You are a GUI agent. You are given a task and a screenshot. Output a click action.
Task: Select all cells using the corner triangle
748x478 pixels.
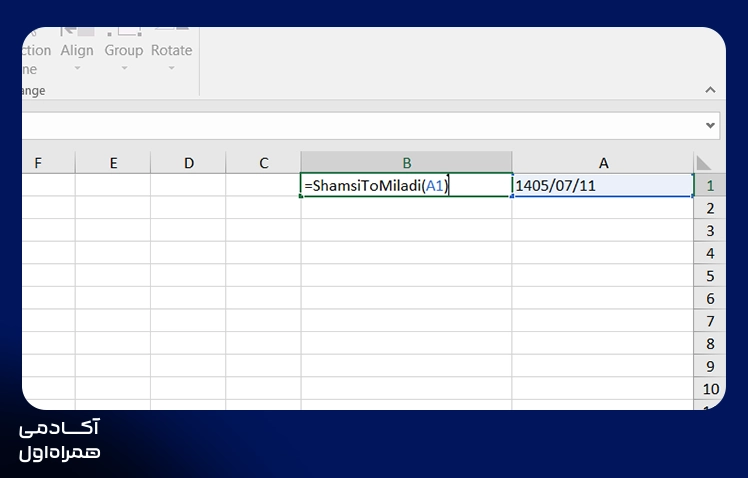pyautogui.click(x=704, y=163)
